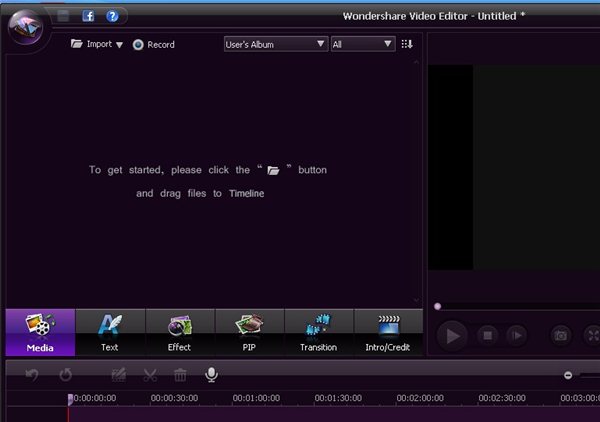
Task: Open the Facebook share icon
Action: [x=88, y=16]
